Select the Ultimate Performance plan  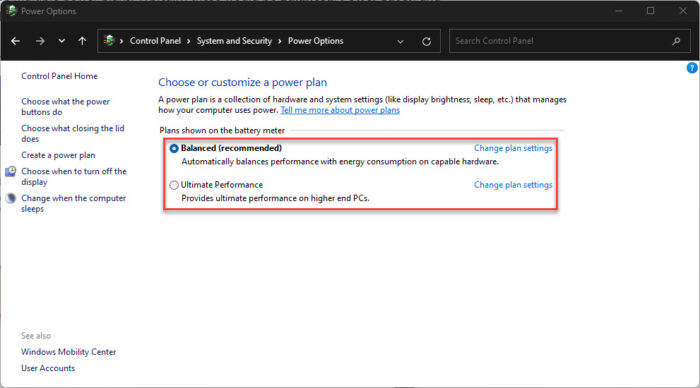coord(174,185)
